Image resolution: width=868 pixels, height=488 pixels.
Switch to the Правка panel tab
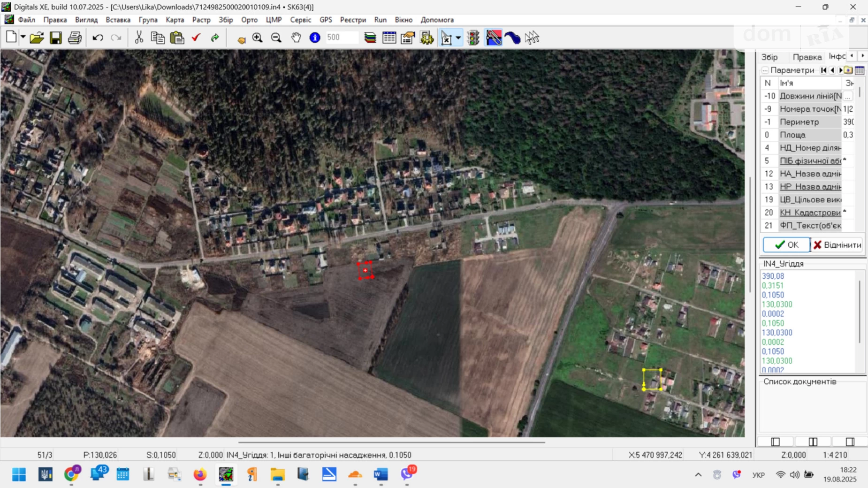(x=807, y=57)
